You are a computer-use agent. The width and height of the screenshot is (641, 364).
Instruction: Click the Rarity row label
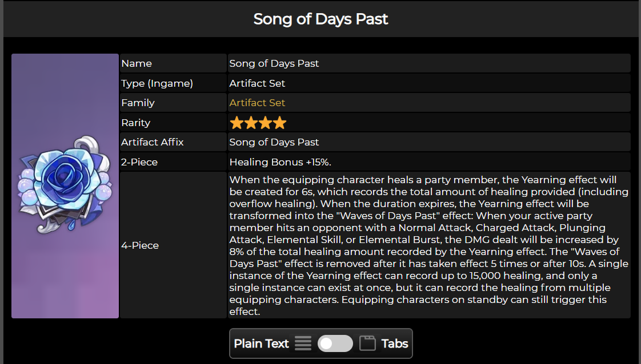click(x=136, y=123)
